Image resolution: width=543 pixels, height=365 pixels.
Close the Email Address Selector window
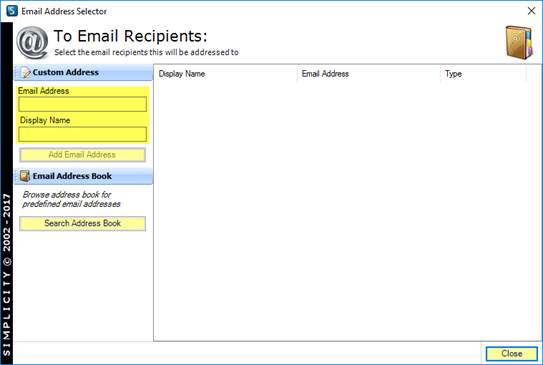[x=531, y=11]
